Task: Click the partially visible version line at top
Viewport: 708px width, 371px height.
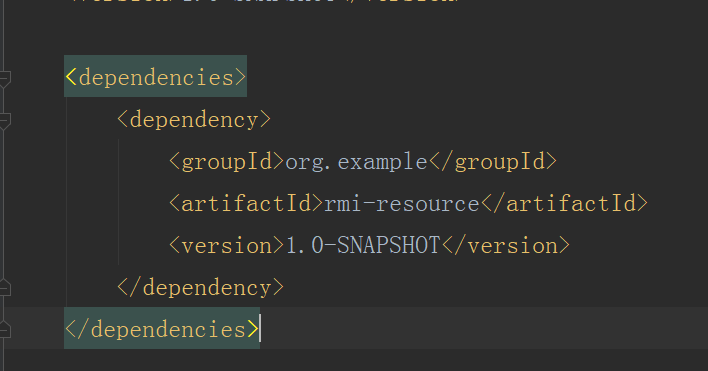Action: pos(265,2)
